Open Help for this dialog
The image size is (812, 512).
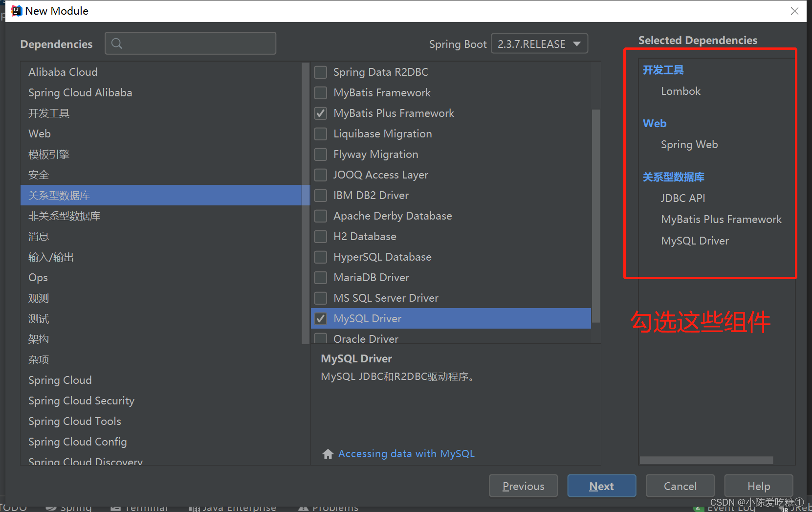[x=758, y=486]
